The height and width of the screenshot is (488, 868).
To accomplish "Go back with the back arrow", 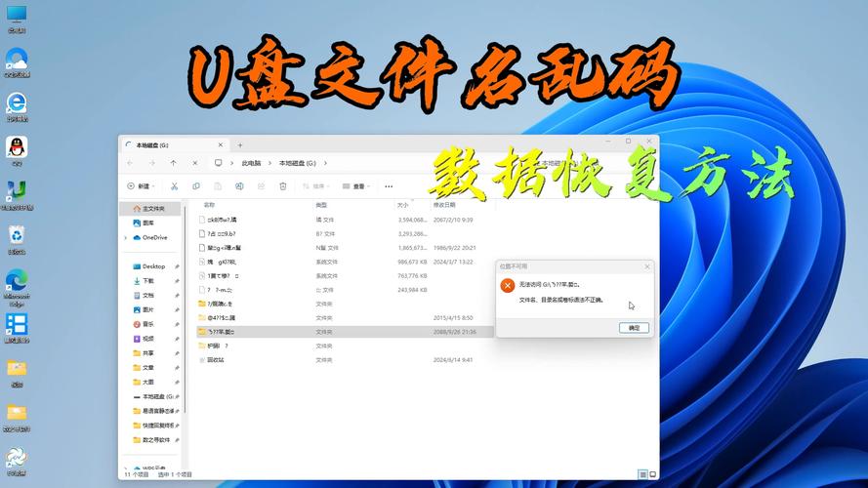I will click(130, 163).
